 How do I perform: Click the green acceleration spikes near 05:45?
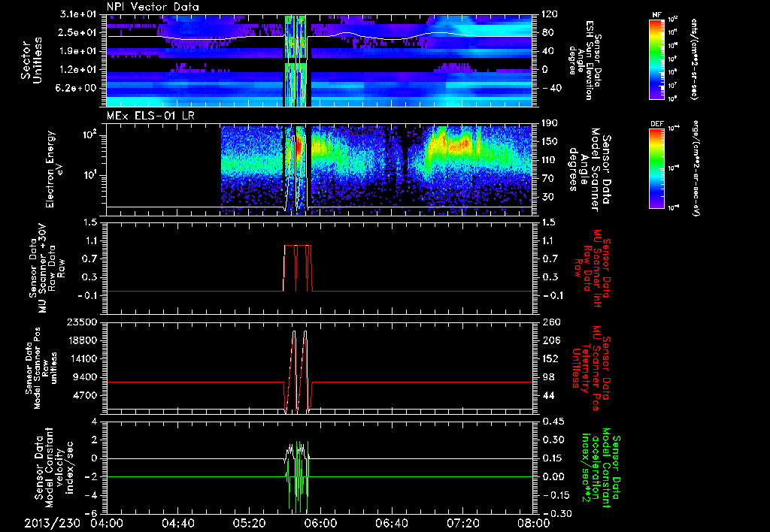[x=298, y=476]
